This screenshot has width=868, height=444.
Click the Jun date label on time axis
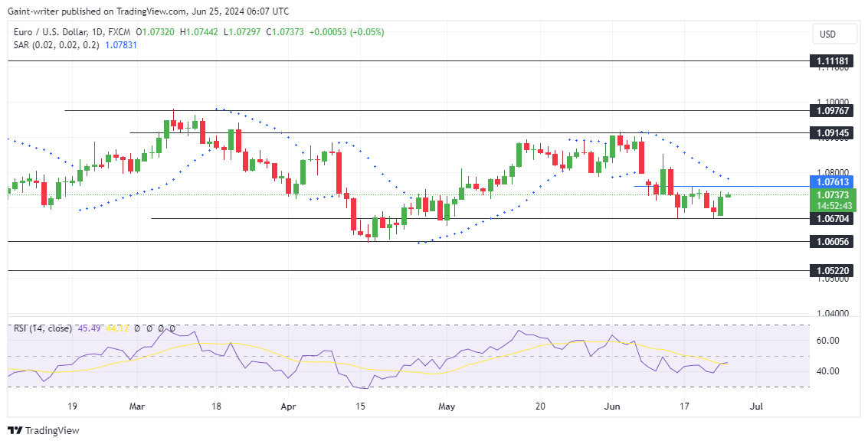point(611,406)
